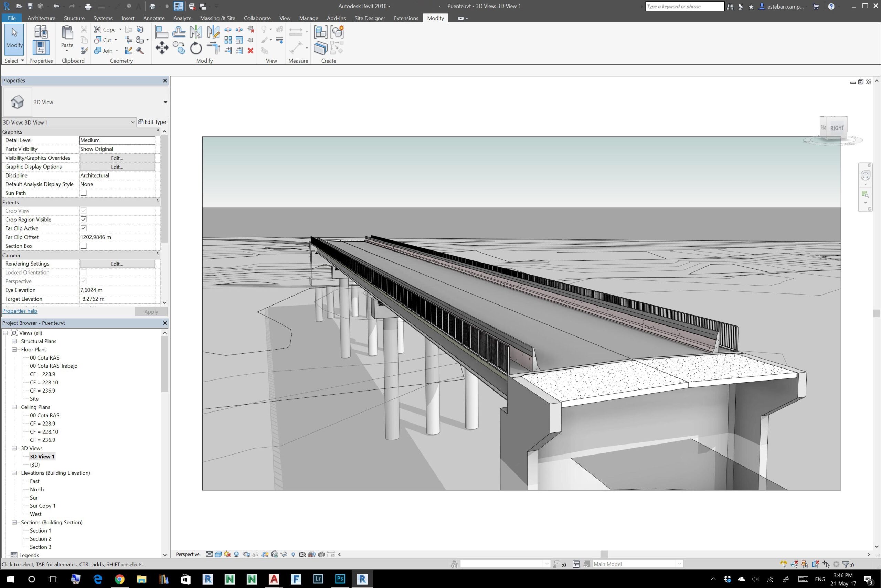This screenshot has width=881, height=588.
Task: Switch to the Massing & Site tab
Action: coord(217,18)
